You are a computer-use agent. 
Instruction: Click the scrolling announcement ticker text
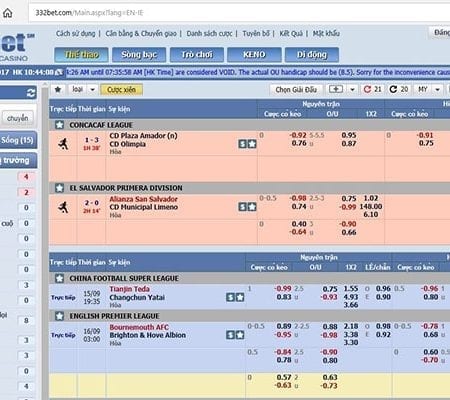coord(258,72)
